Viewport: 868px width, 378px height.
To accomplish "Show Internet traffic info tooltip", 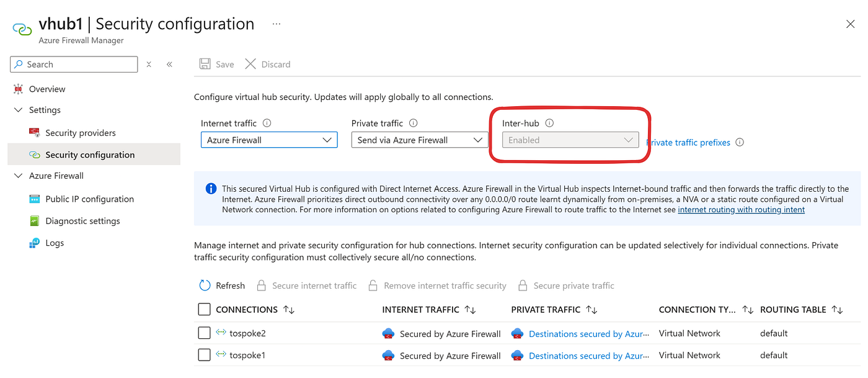I will (x=267, y=124).
